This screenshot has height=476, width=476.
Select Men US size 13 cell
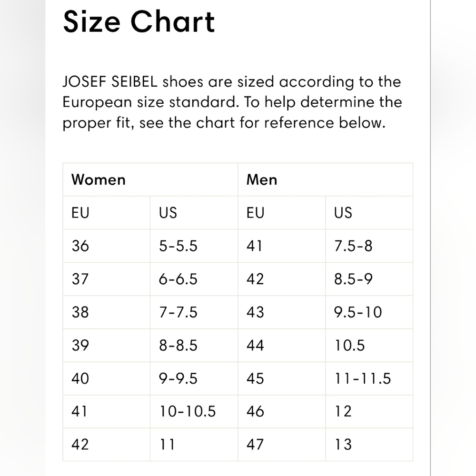click(369, 445)
